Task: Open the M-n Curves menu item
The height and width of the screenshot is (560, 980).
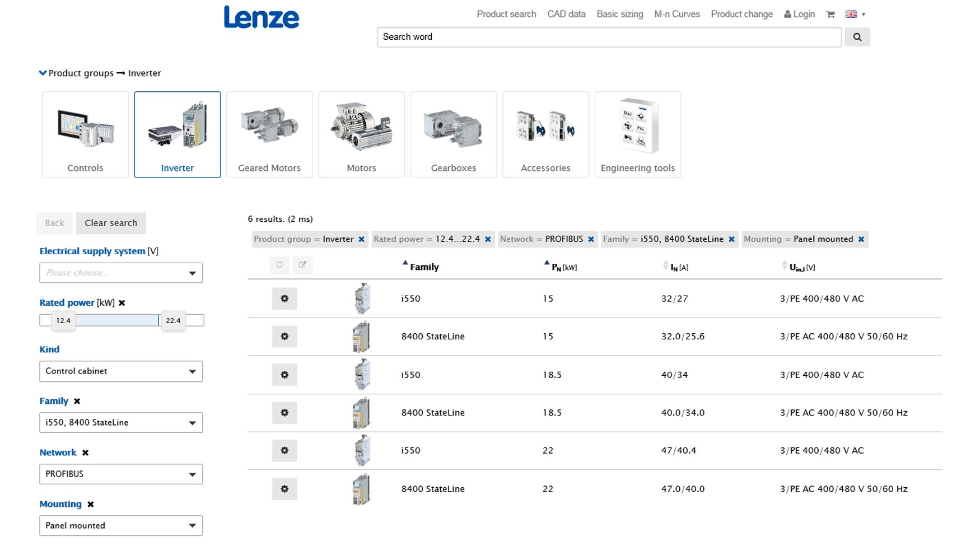Action: tap(676, 14)
